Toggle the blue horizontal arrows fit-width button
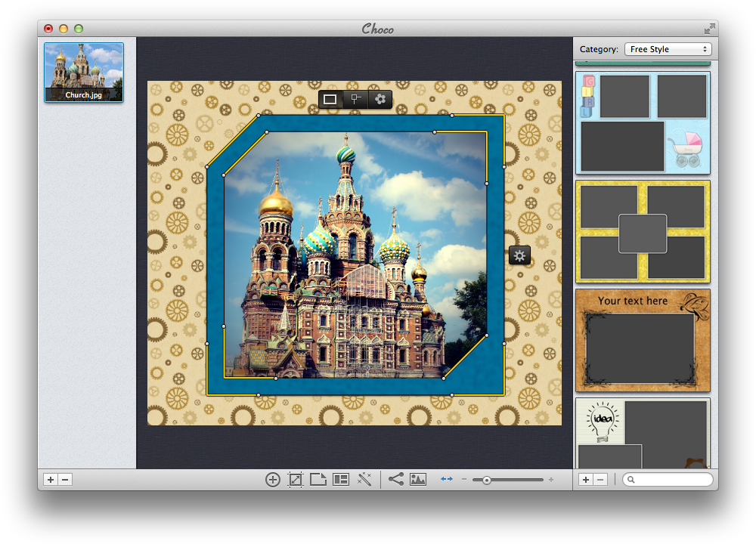 click(x=446, y=479)
